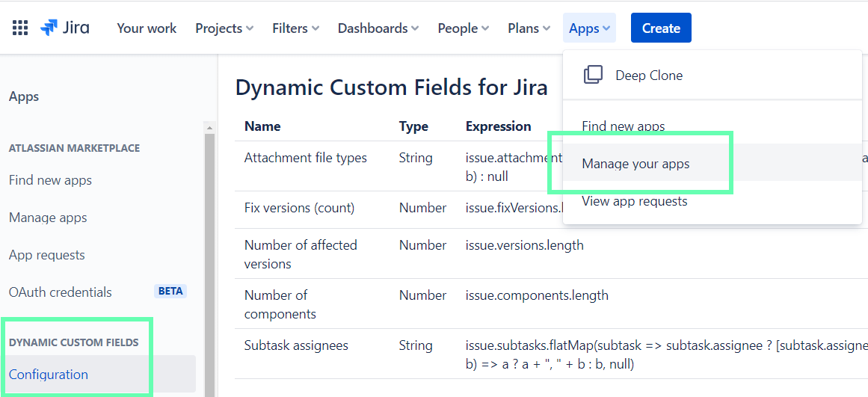Collapse the Apps dropdown menu
868x397 pixels.
click(589, 28)
